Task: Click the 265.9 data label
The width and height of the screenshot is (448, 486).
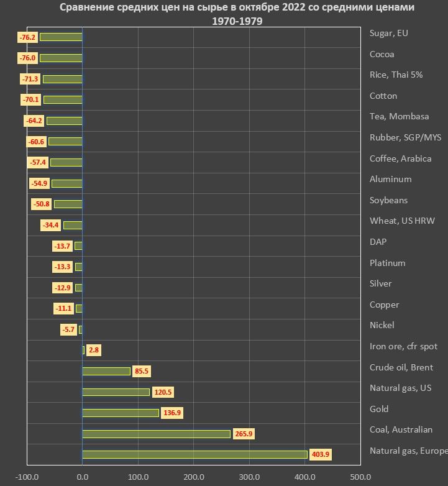Action: (244, 434)
